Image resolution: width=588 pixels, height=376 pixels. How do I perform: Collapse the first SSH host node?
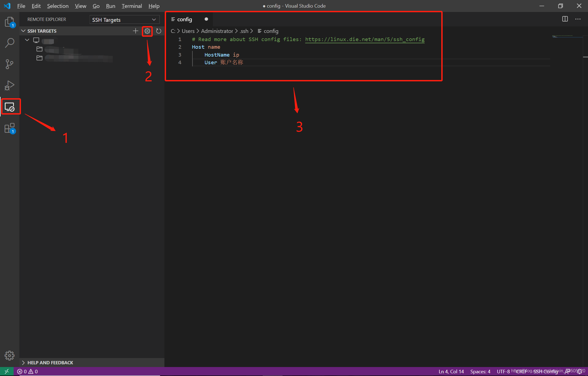[27, 40]
